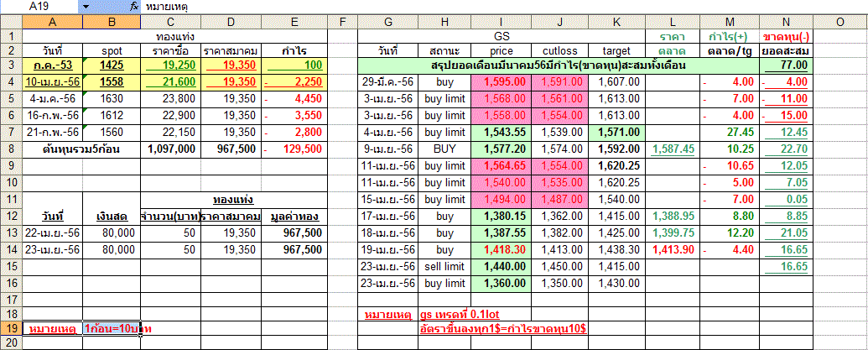Image resolution: width=868 pixels, height=350 pixels.
Task: Click the underlined spot value 1558
Action: [x=112, y=81]
